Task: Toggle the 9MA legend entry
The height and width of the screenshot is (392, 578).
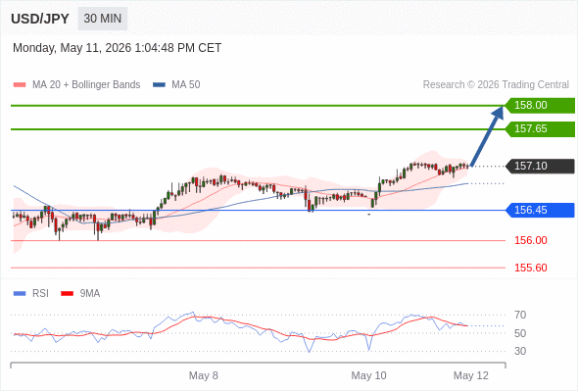Action: pyautogui.click(x=80, y=294)
